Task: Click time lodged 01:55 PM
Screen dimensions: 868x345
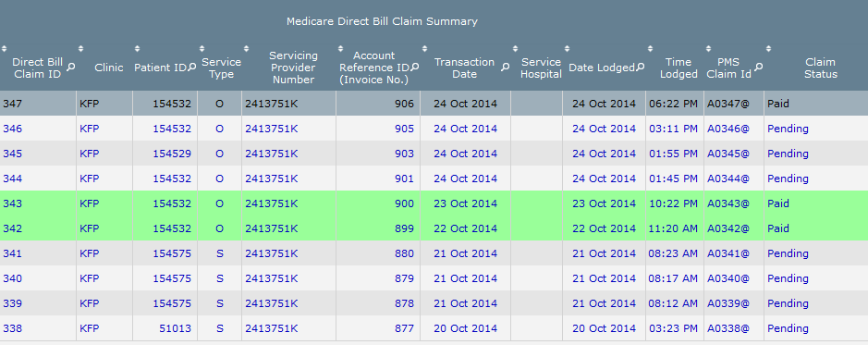Action: [x=673, y=154]
